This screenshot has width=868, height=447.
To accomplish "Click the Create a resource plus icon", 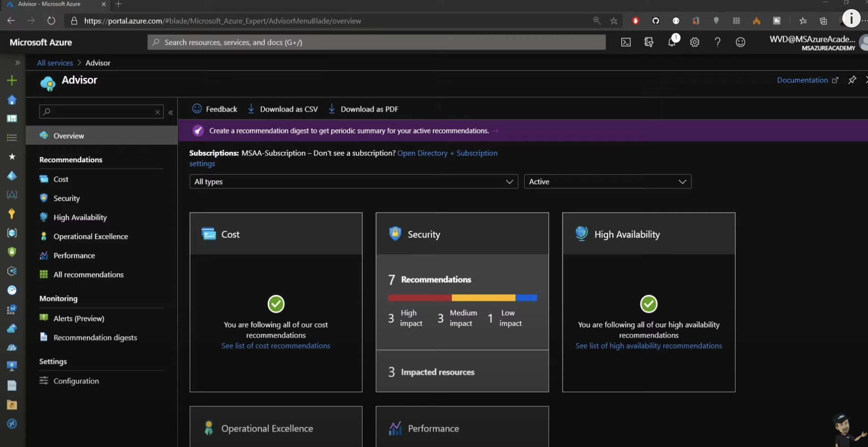I will (x=12, y=81).
